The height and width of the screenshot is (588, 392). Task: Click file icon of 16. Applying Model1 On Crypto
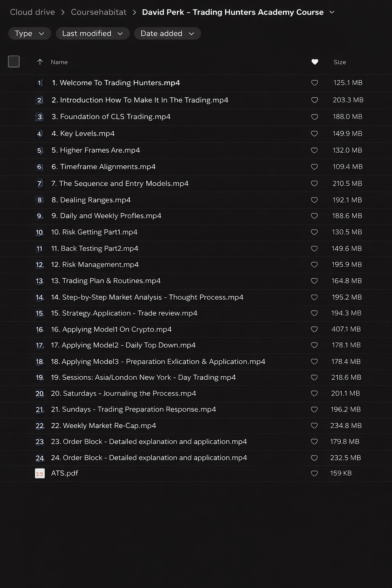[39, 330]
